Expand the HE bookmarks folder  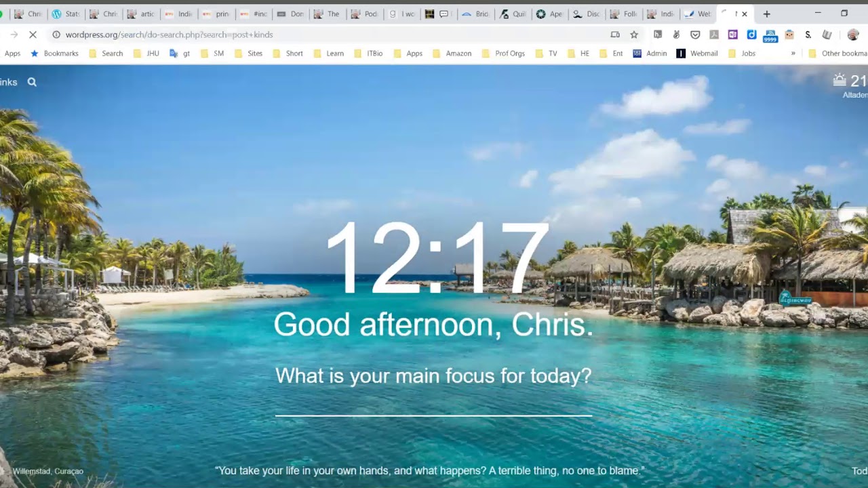click(578, 54)
